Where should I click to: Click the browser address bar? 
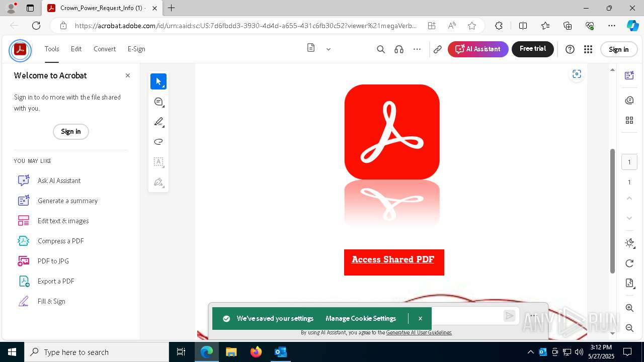[245, 26]
